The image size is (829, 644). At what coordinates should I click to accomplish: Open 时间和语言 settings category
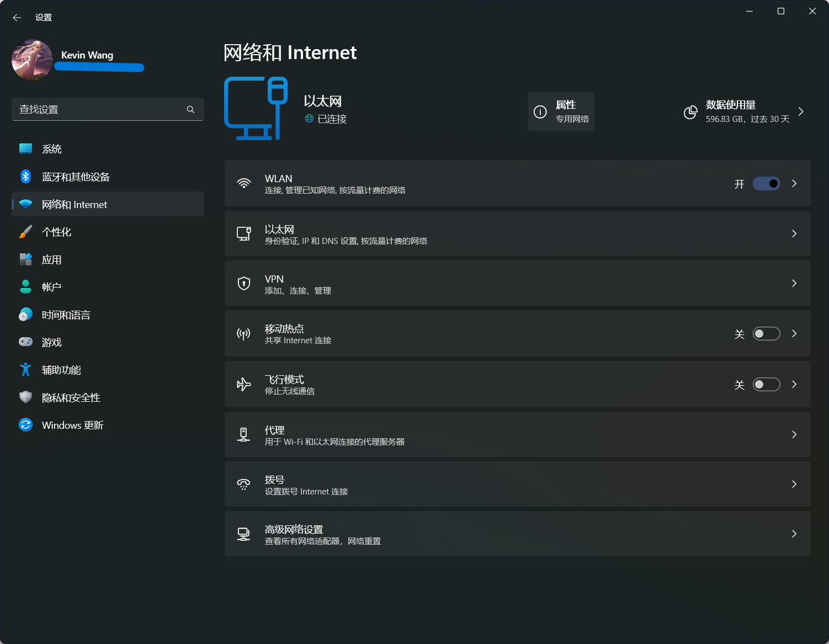108,315
